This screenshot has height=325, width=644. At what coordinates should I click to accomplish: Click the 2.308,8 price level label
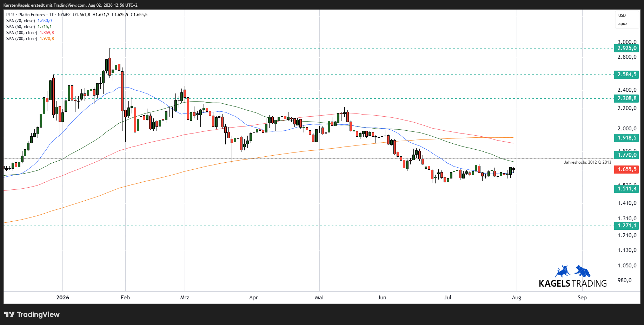[x=627, y=99]
